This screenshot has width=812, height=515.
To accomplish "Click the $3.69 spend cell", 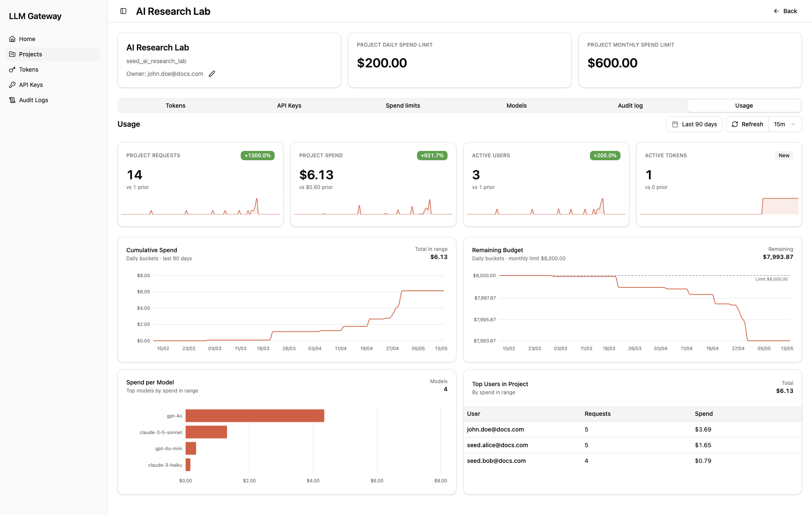I will click(x=703, y=429).
